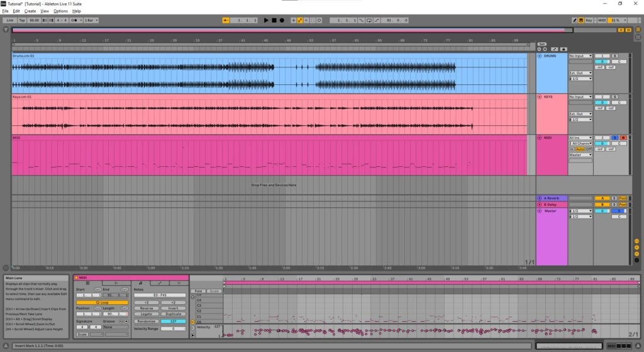Screen dimensions: 644x352
Task: Switch to Arrangement view selector icon
Action: 638,30
